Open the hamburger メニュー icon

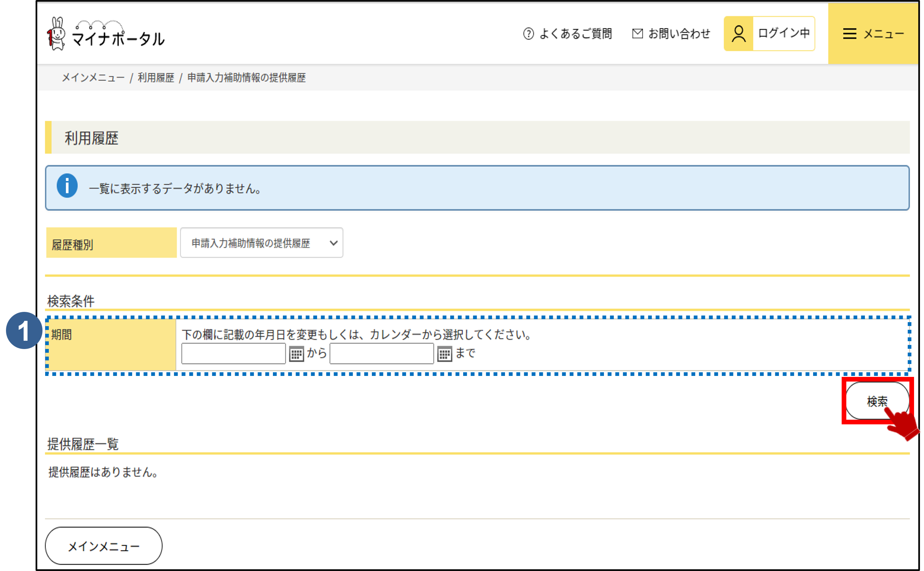point(850,34)
